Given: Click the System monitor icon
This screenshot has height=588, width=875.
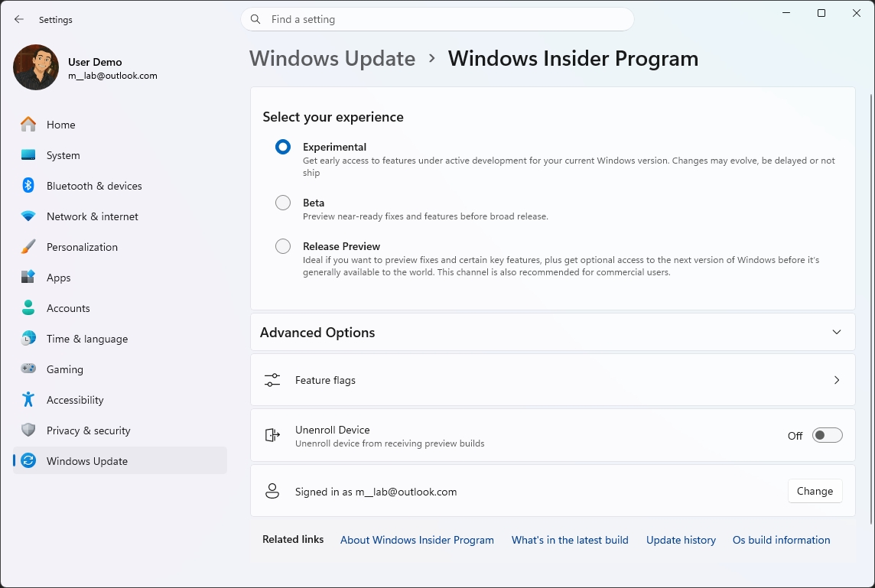Looking at the screenshot, I should coord(28,155).
